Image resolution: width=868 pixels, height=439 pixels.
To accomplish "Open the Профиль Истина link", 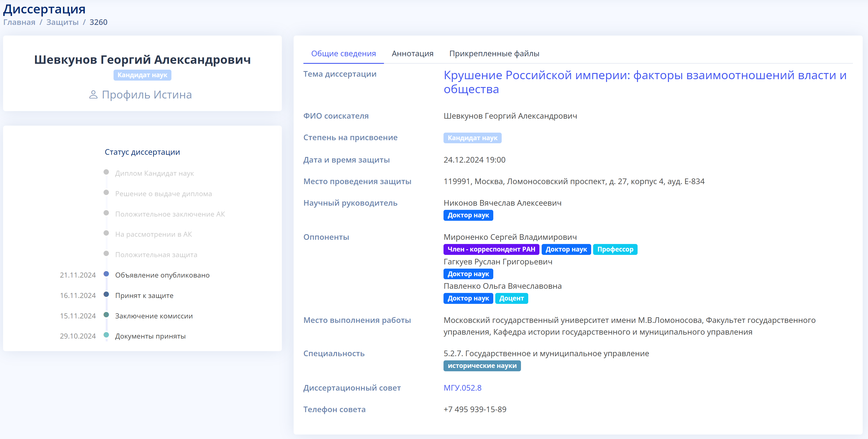I will pyautogui.click(x=147, y=95).
